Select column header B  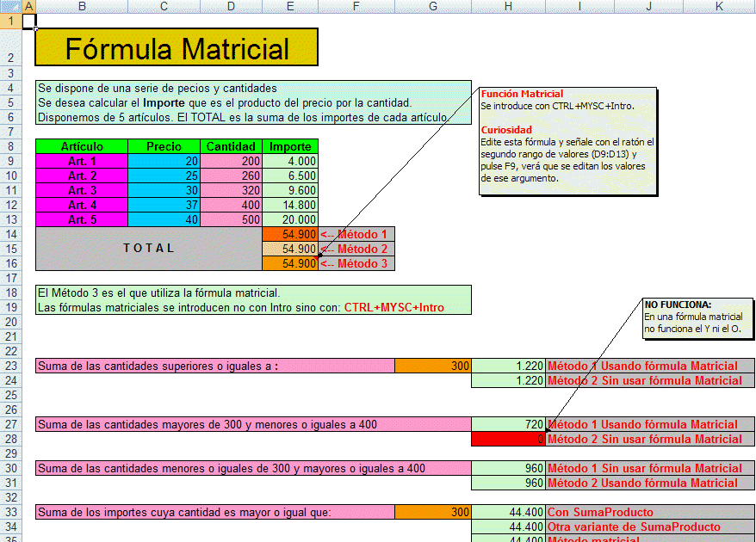[x=82, y=6]
